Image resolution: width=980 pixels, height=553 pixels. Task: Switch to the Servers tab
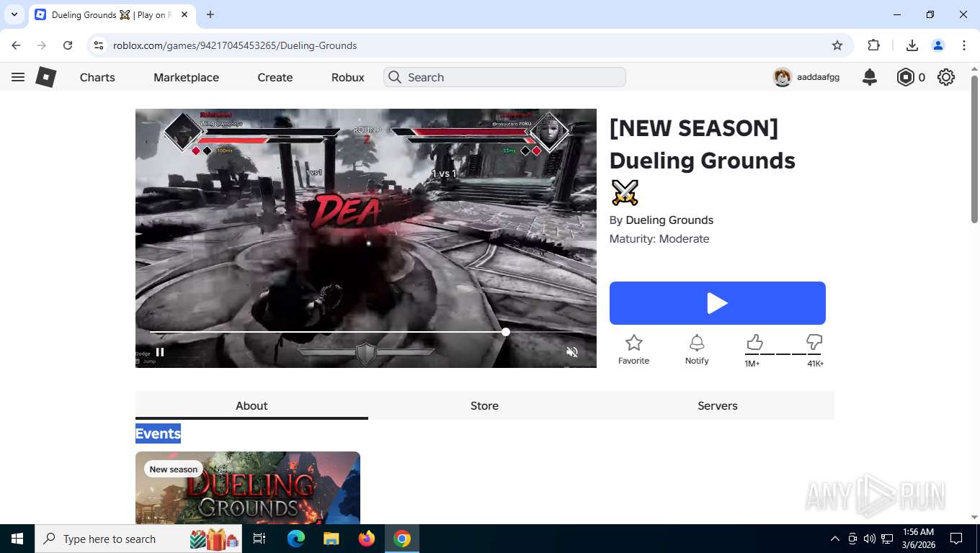pos(718,405)
